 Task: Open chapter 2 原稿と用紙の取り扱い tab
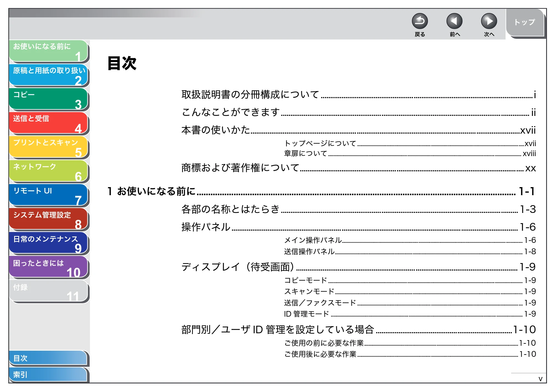click(x=49, y=75)
